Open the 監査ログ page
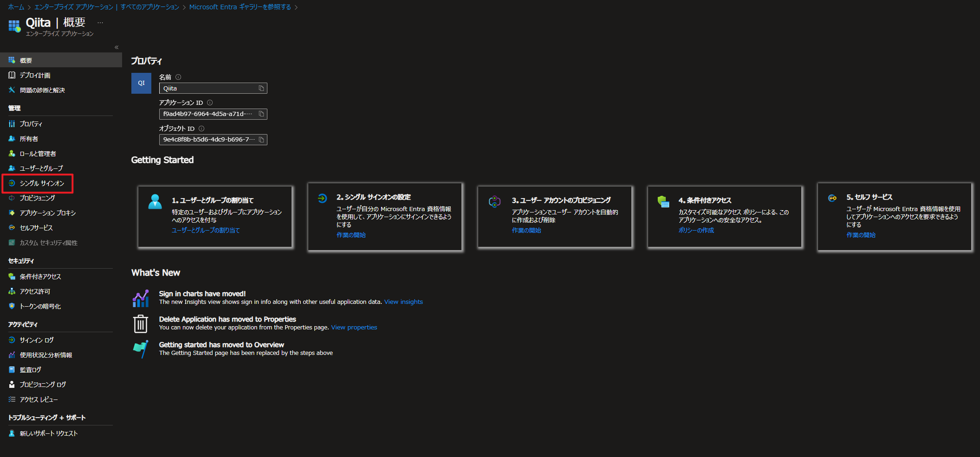 (x=30, y=369)
